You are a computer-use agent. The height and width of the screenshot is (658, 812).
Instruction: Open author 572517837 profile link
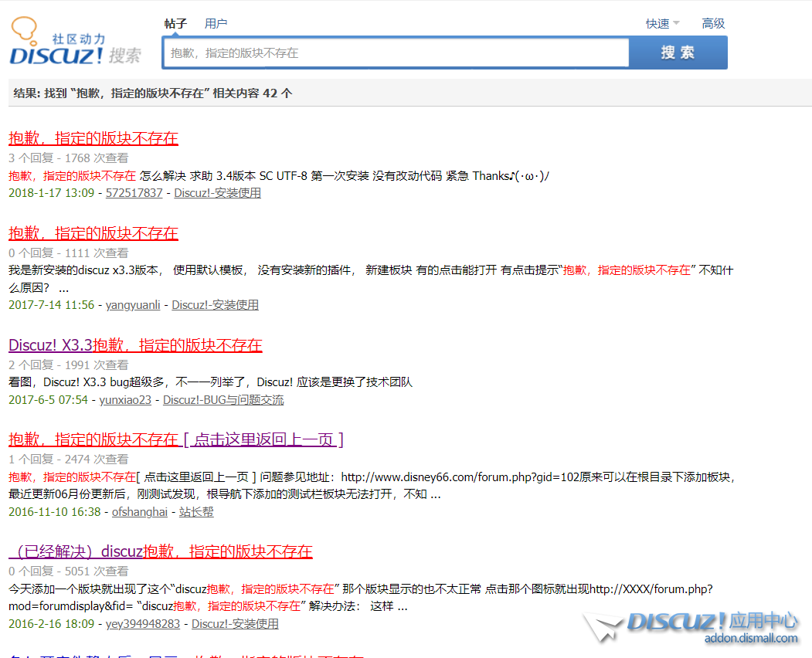pos(134,193)
